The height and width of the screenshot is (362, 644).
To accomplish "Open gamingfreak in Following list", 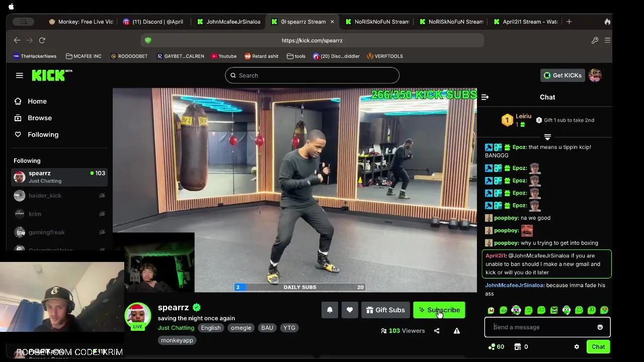I will point(59,232).
